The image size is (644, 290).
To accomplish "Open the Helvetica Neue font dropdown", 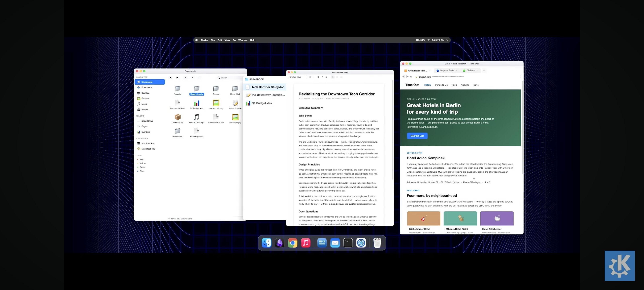I will [x=295, y=77].
